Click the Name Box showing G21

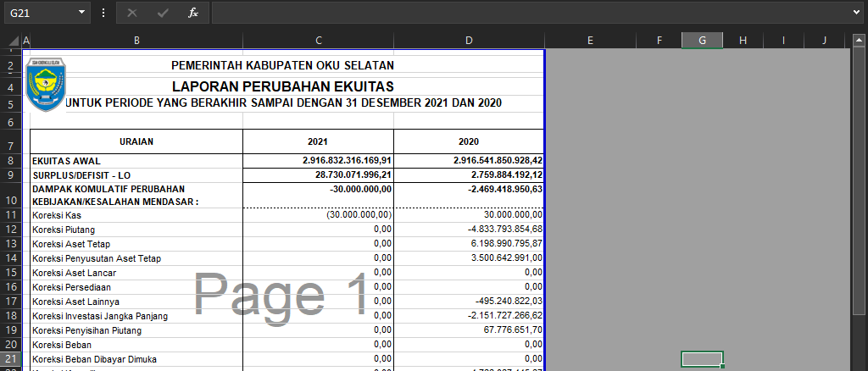click(x=38, y=13)
